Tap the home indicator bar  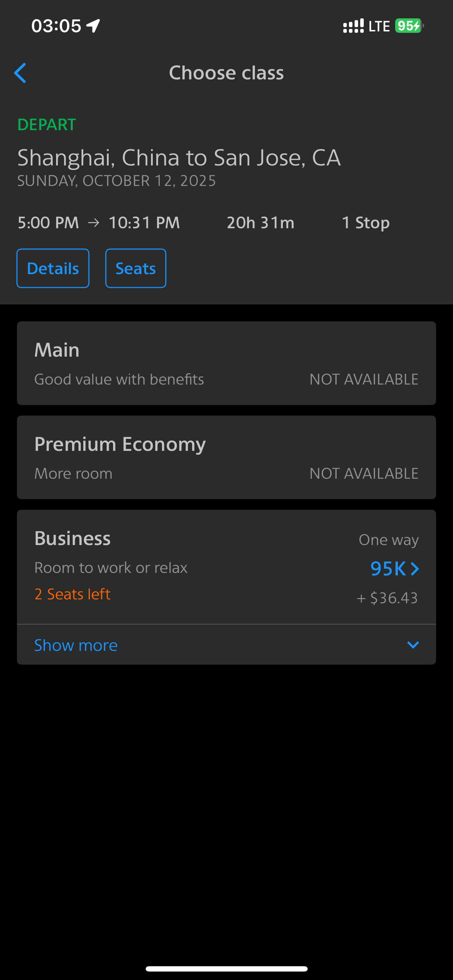click(226, 969)
